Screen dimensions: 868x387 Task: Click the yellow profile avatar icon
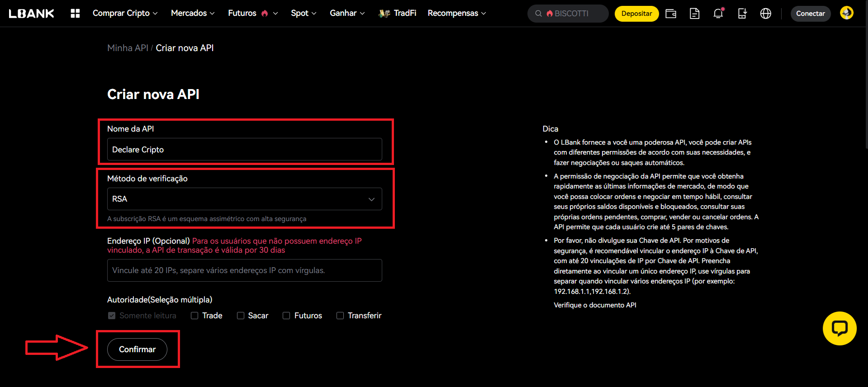[x=847, y=13]
